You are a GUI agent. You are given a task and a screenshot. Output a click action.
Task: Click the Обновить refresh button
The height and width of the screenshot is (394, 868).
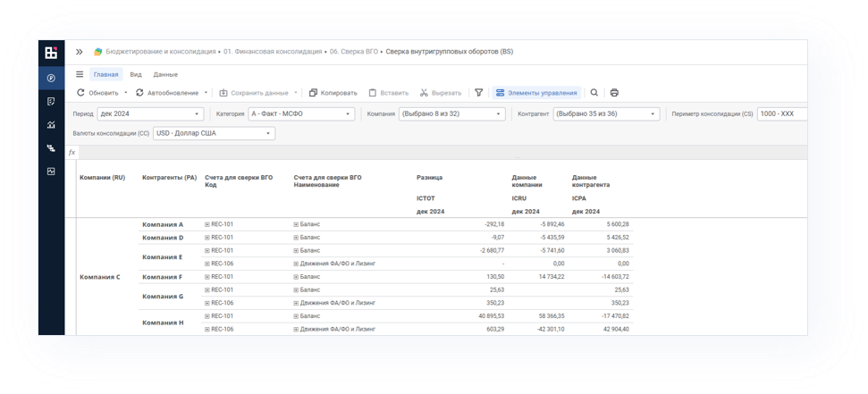pyautogui.click(x=97, y=93)
